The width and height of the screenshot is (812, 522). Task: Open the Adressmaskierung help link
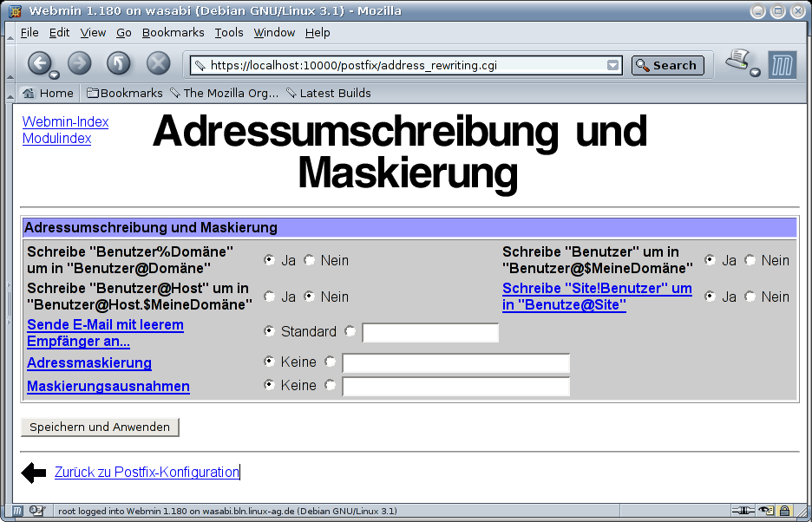coord(89,362)
